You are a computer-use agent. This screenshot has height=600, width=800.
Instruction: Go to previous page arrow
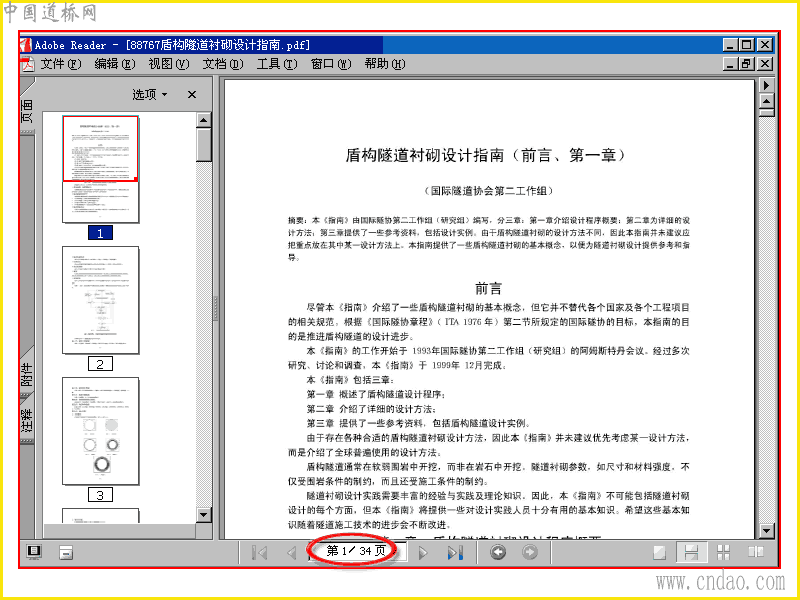click(x=292, y=553)
